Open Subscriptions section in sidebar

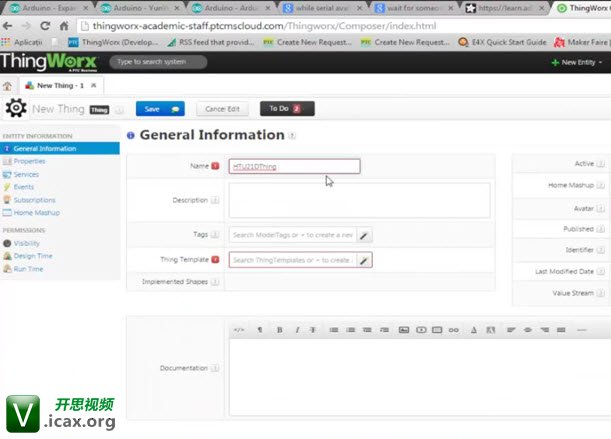point(34,200)
